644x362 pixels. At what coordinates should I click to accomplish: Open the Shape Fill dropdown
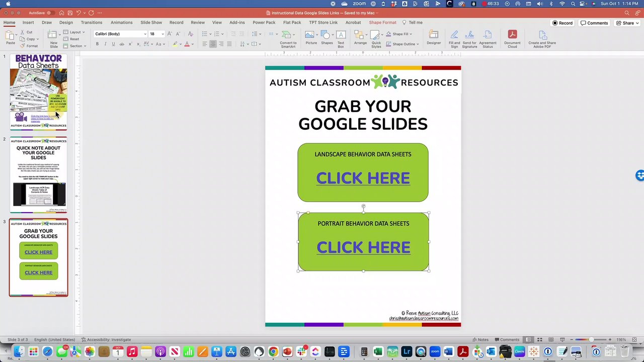(411, 34)
